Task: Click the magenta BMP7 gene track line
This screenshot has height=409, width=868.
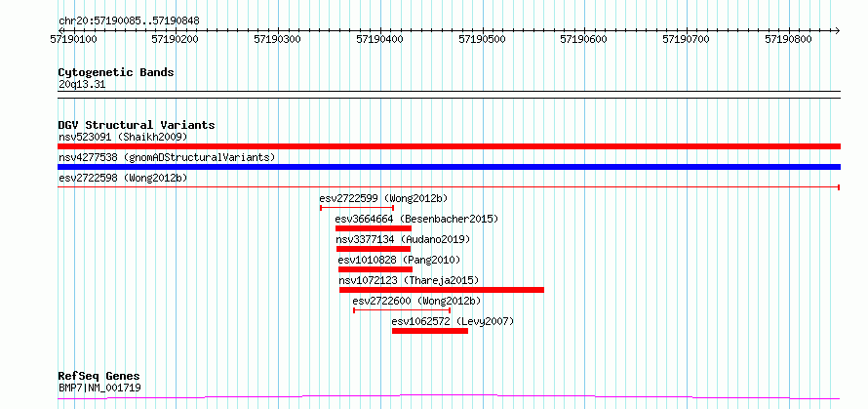Action: pos(449,396)
